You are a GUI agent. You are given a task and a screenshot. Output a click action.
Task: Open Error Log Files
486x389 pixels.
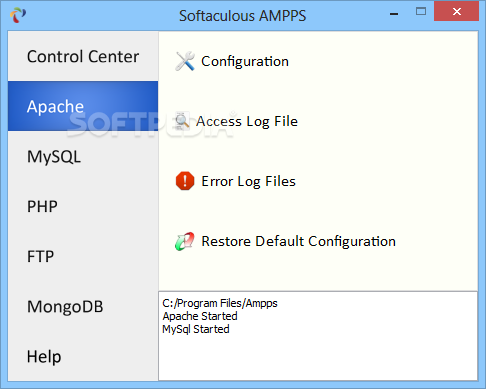[248, 182]
